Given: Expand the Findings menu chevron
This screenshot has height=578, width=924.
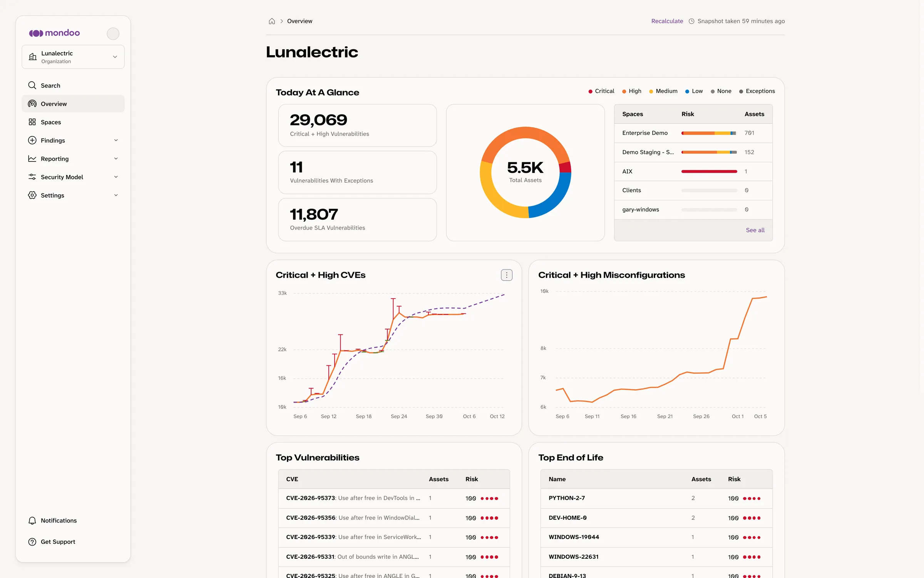Looking at the screenshot, I should pyautogui.click(x=116, y=140).
